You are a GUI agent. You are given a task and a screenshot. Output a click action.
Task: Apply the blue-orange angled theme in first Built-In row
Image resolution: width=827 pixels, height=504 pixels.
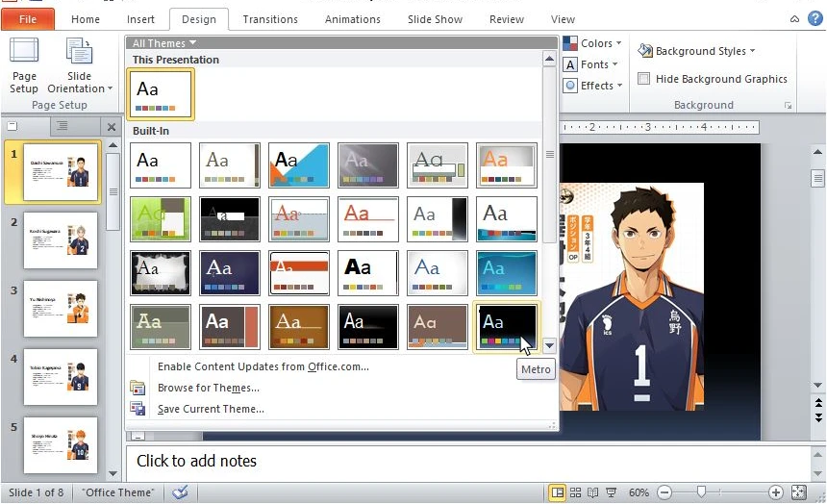pyautogui.click(x=298, y=165)
